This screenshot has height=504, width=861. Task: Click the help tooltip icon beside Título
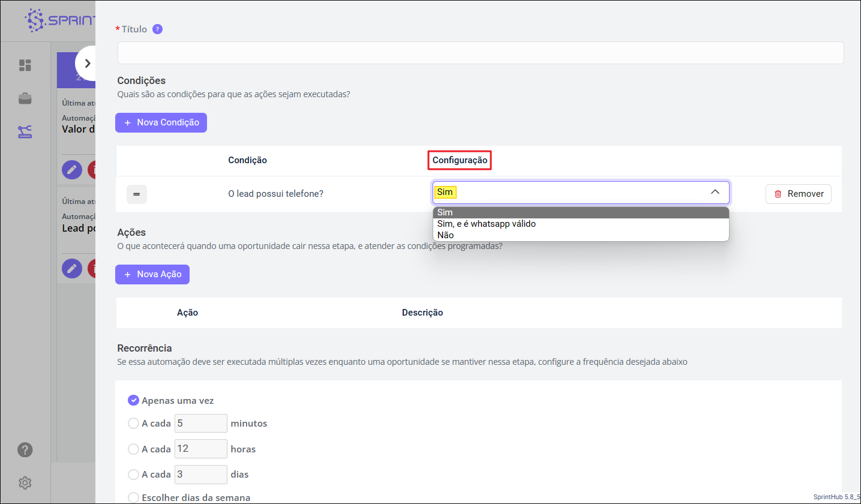pos(157,29)
